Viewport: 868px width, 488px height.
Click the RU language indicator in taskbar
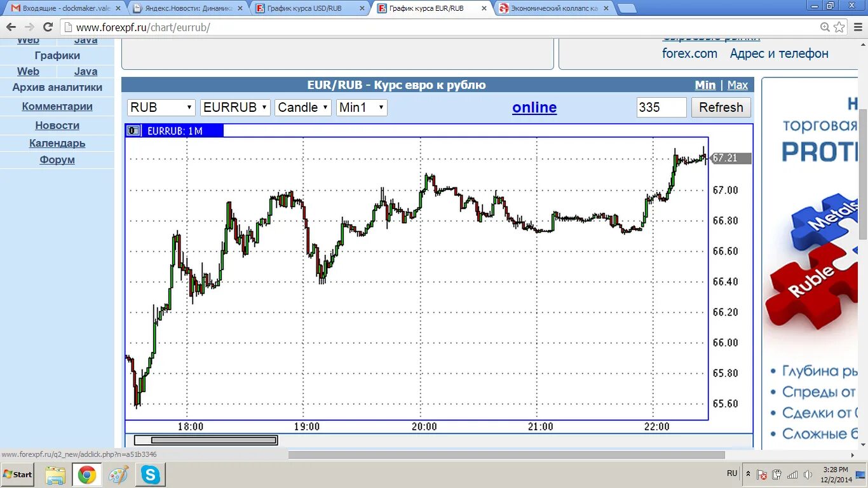tap(732, 474)
